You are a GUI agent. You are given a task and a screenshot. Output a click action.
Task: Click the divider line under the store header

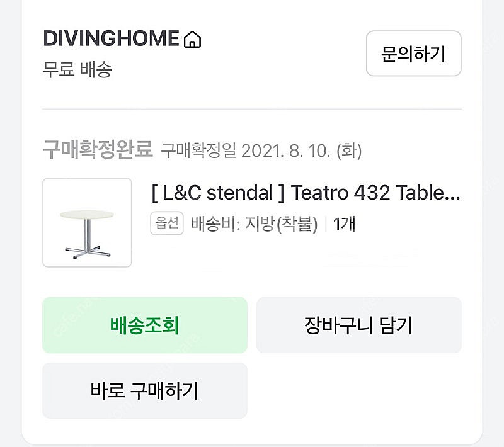tap(252, 109)
